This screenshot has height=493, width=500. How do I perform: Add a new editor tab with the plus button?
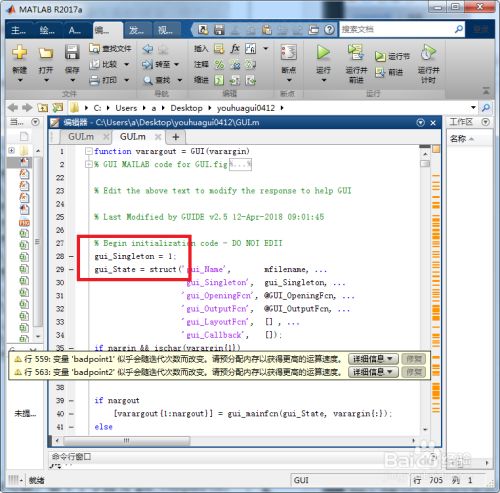tap(176, 137)
